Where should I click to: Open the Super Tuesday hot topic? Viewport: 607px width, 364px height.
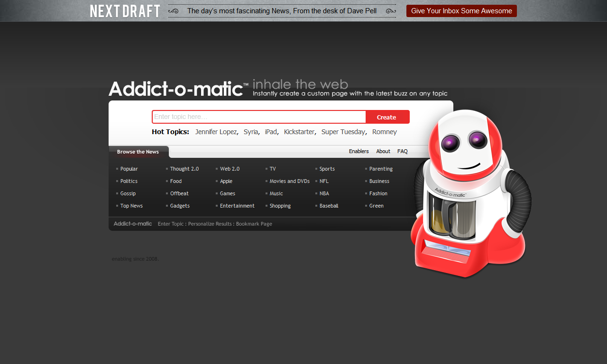pos(343,132)
